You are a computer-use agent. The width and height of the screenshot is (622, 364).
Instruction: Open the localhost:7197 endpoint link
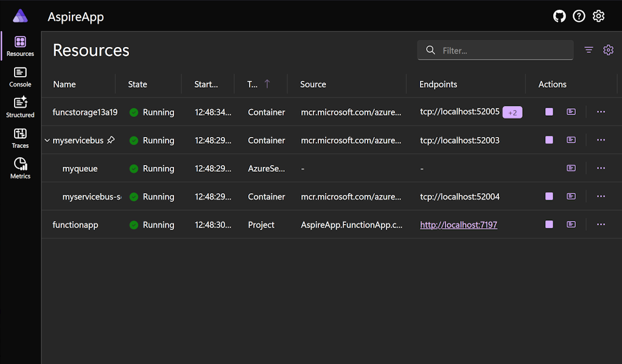pos(458,224)
